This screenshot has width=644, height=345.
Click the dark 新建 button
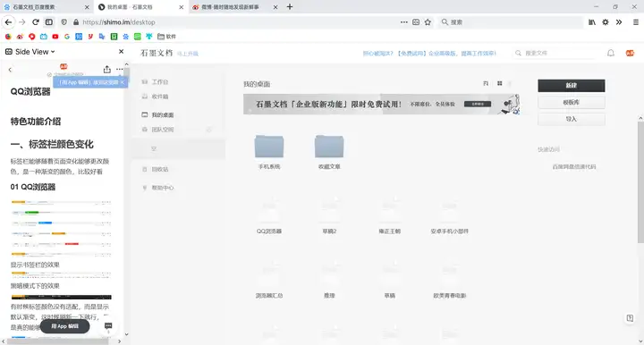click(x=572, y=85)
